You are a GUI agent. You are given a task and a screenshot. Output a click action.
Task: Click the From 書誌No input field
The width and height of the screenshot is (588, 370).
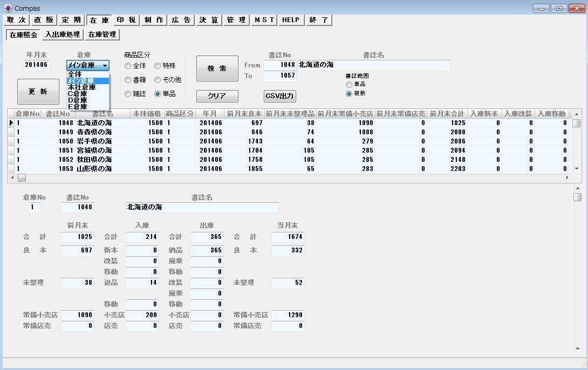(280, 65)
